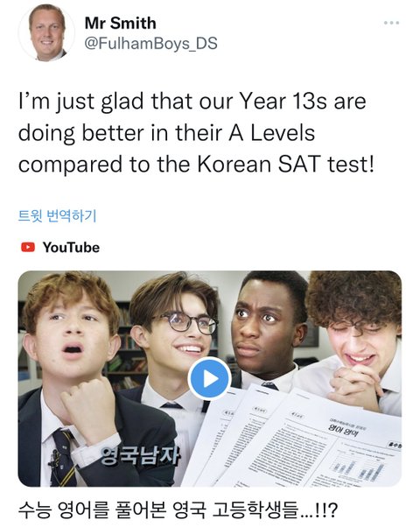Open the video title 수능 영어를 풀어본 영국 고등학생들
The width and height of the screenshot is (420, 527).
178,509
